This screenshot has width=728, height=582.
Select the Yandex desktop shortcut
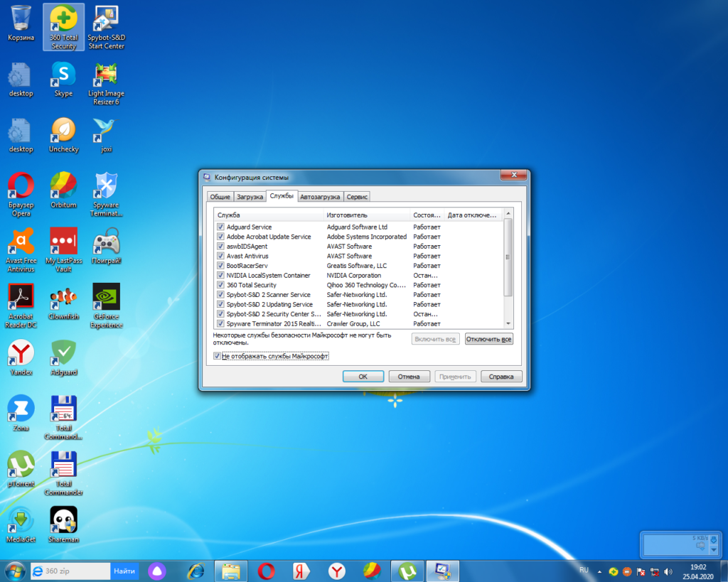tap(21, 357)
